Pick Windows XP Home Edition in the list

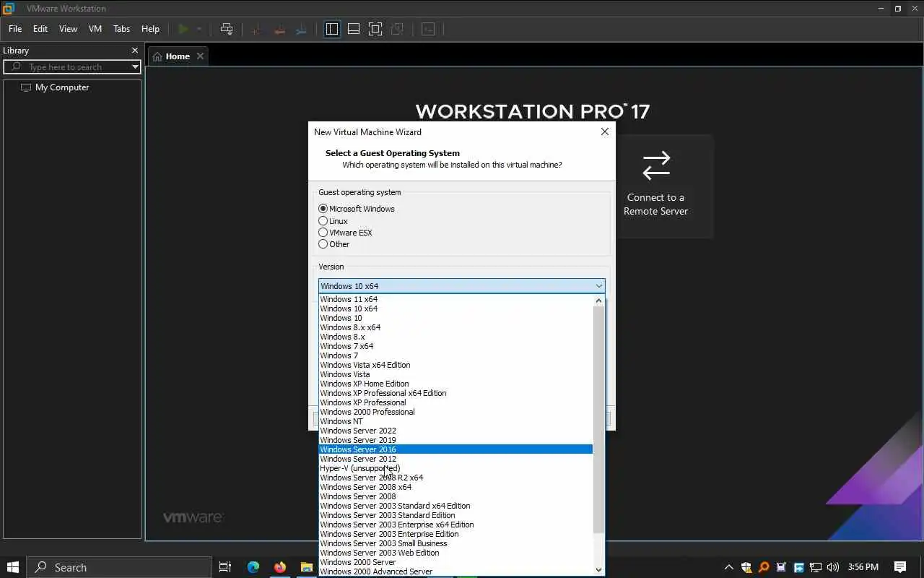click(x=456, y=384)
